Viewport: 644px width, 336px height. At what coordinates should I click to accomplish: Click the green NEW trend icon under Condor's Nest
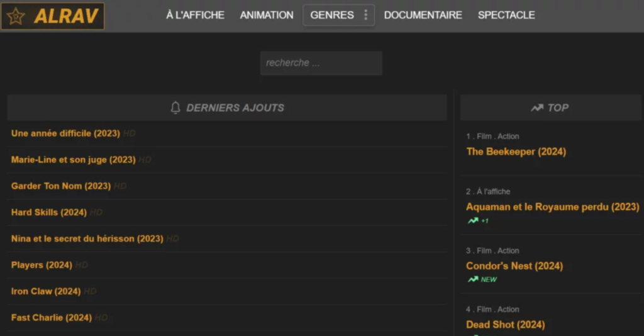tap(473, 279)
